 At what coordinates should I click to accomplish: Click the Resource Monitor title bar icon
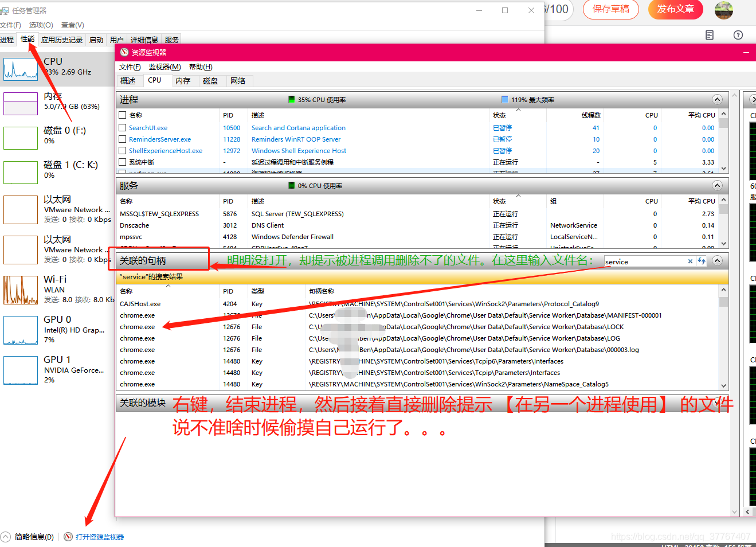pos(124,52)
